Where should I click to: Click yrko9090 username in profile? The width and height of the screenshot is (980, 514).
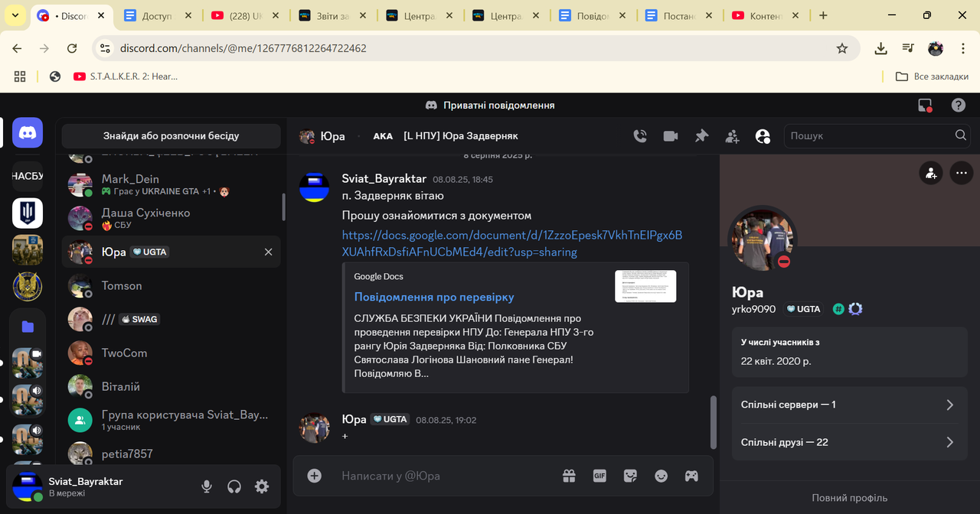(753, 309)
